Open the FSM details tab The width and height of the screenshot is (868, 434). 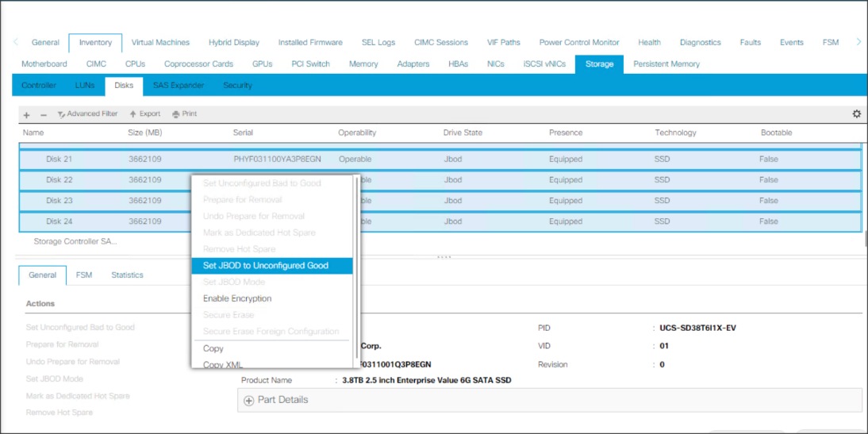pyautogui.click(x=84, y=275)
